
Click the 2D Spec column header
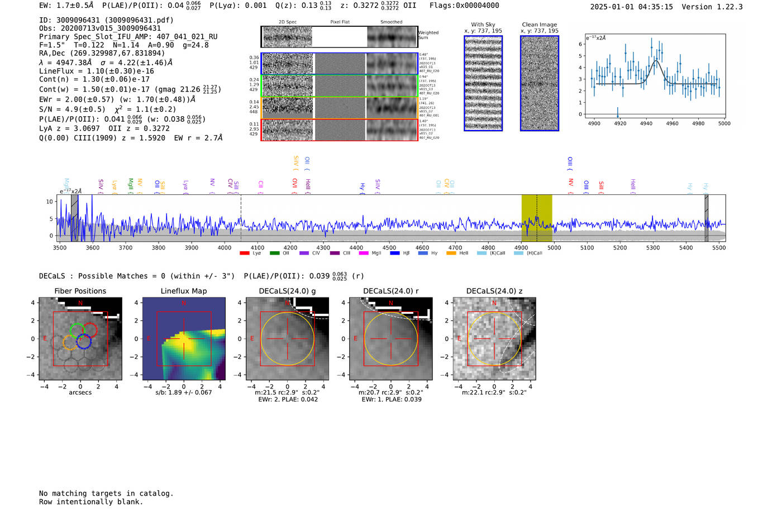(288, 22)
